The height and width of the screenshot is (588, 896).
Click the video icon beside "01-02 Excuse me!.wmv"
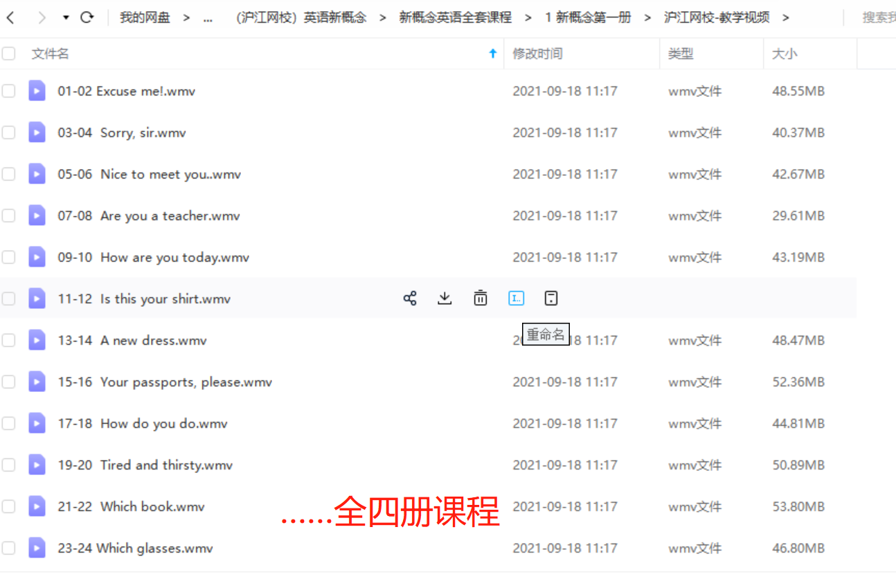pyautogui.click(x=37, y=91)
